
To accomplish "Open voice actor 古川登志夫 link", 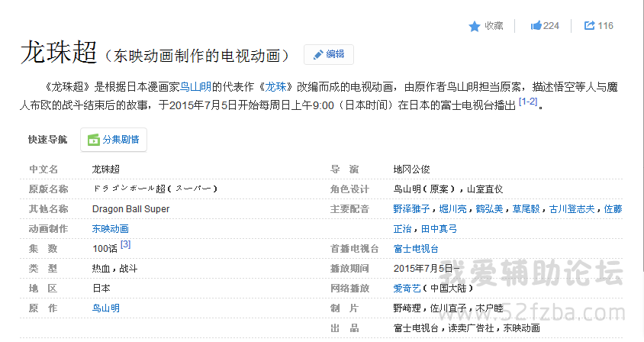I will pyautogui.click(x=572, y=209).
